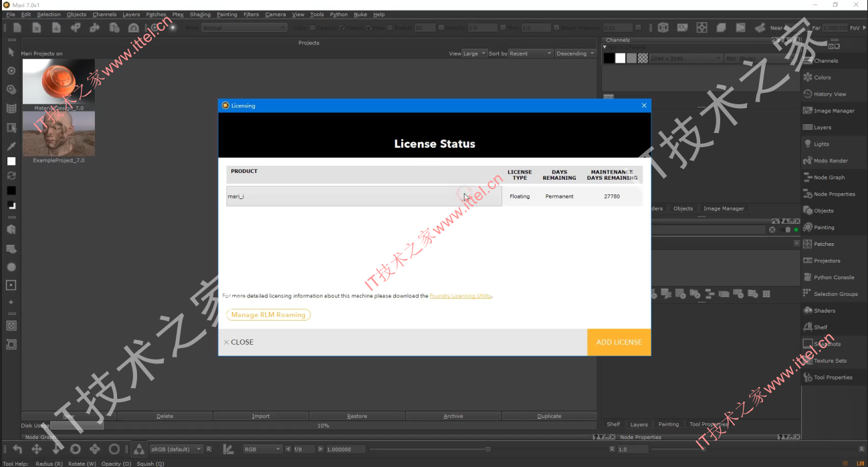The width and height of the screenshot is (868, 467).
Task: Click the Import project button
Action: (x=261, y=416)
